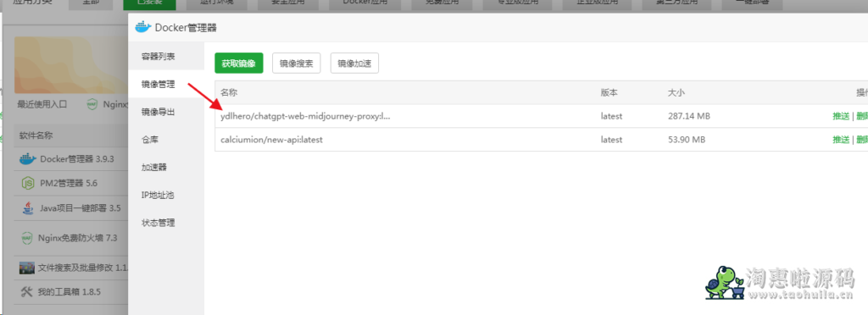This screenshot has width=868, height=315.
Task: Click the 287.14 MB size cell
Action: pos(689,116)
